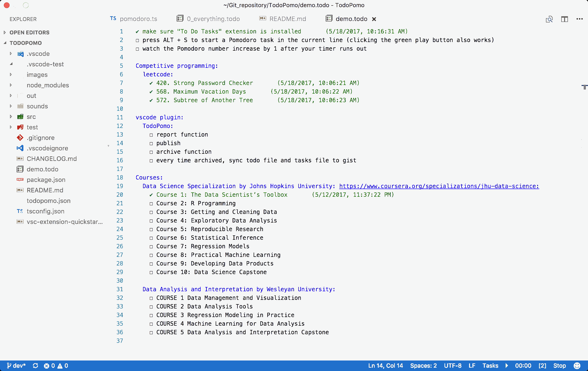This screenshot has width=588, height=371.
Task: Switch to the pomodoro.ts tab
Action: 138,19
